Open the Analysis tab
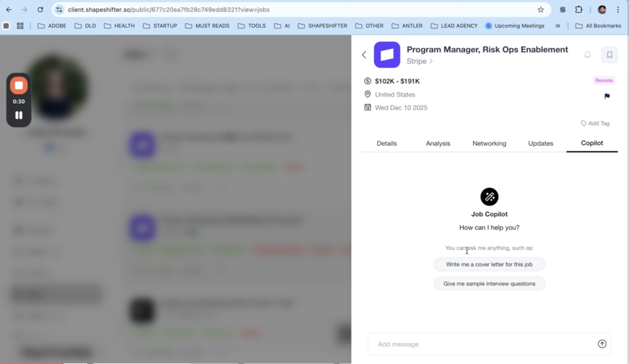 coord(438,144)
